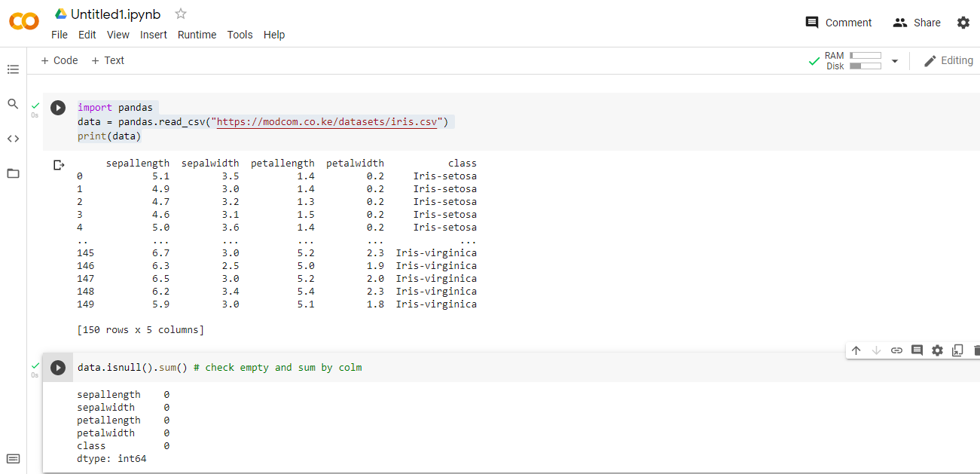Open the notebook search tool
The image size is (980, 474).
[13, 103]
